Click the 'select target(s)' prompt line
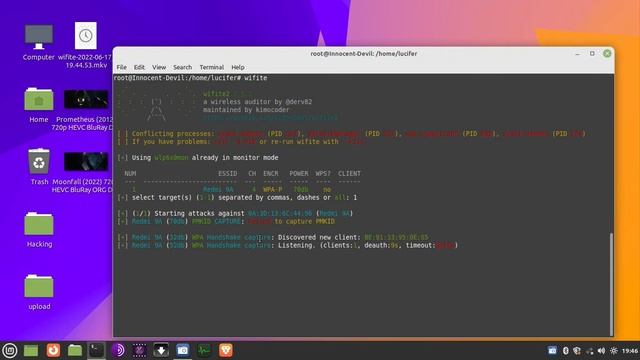 click(x=237, y=198)
